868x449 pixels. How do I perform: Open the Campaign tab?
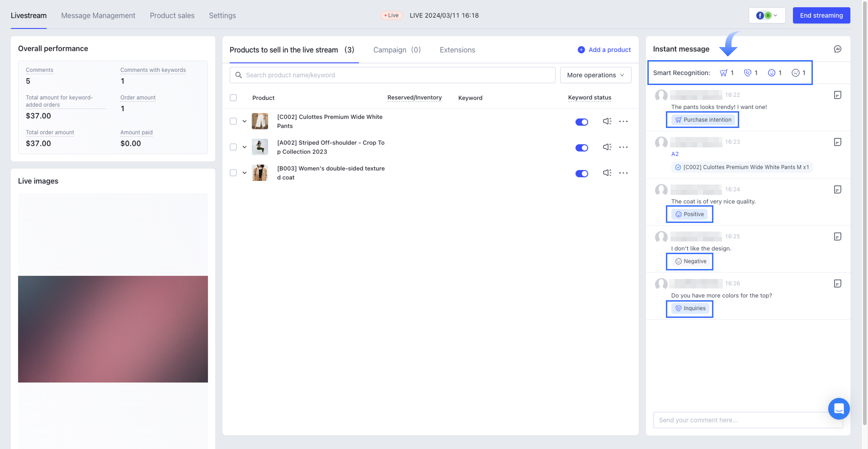[x=397, y=50]
